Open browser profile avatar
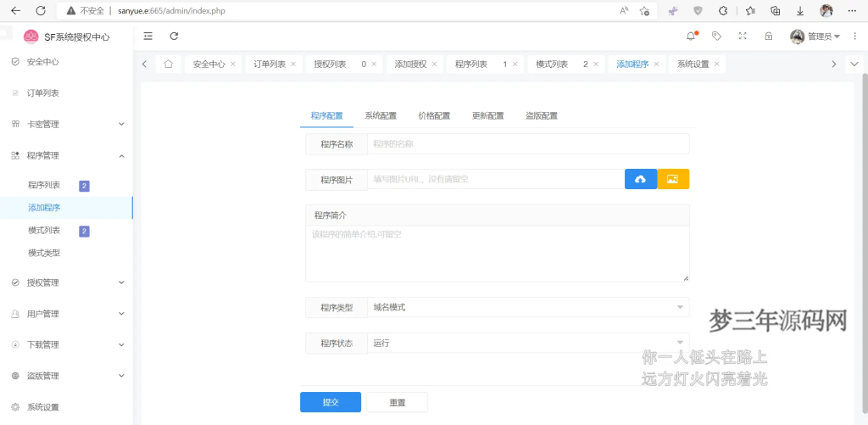The height and width of the screenshot is (425, 868). click(826, 10)
